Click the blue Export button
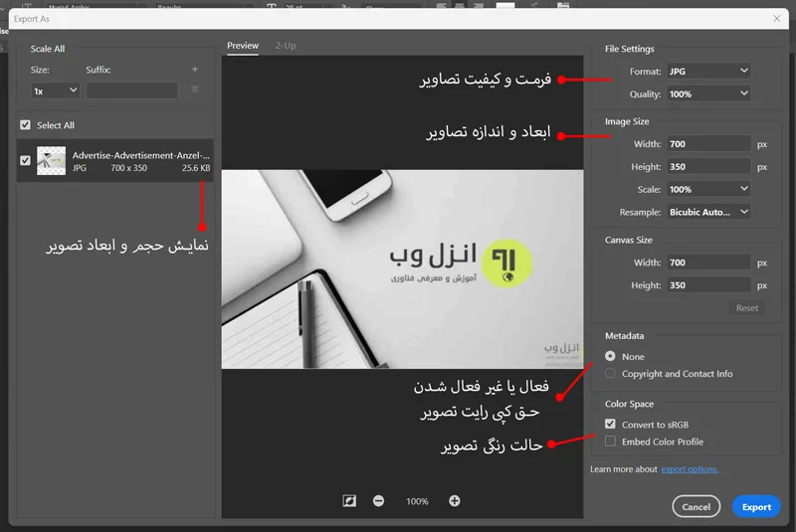This screenshot has width=796, height=532. 756,506
